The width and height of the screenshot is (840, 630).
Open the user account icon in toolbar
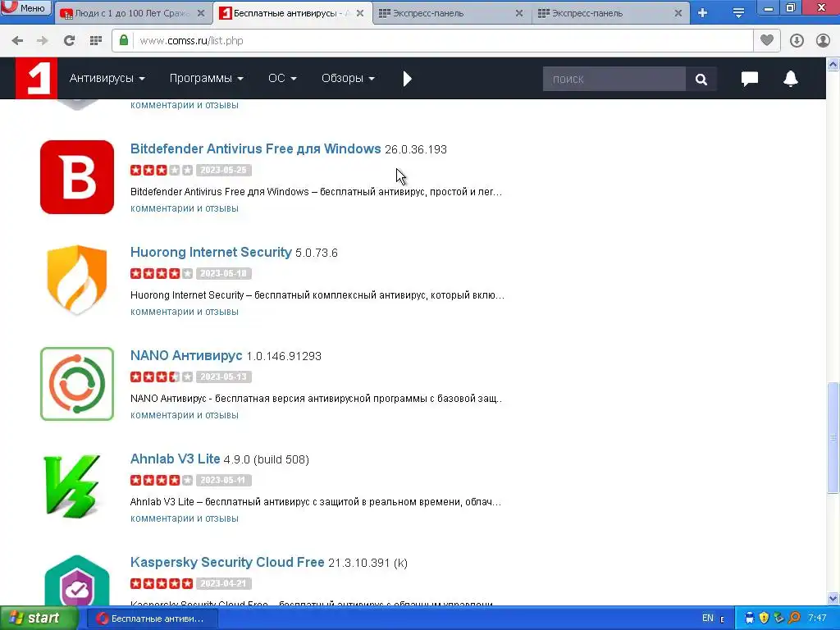[823, 41]
